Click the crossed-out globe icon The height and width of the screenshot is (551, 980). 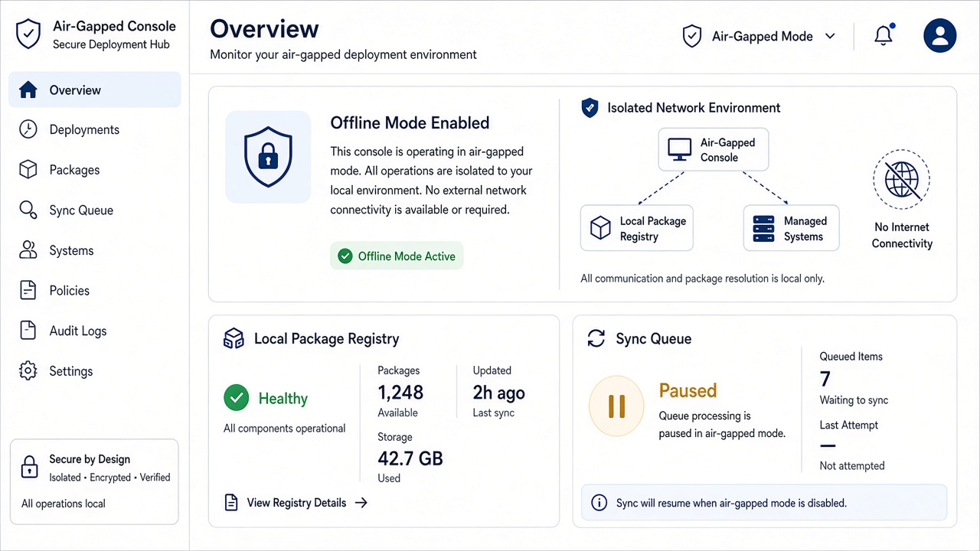902,181
